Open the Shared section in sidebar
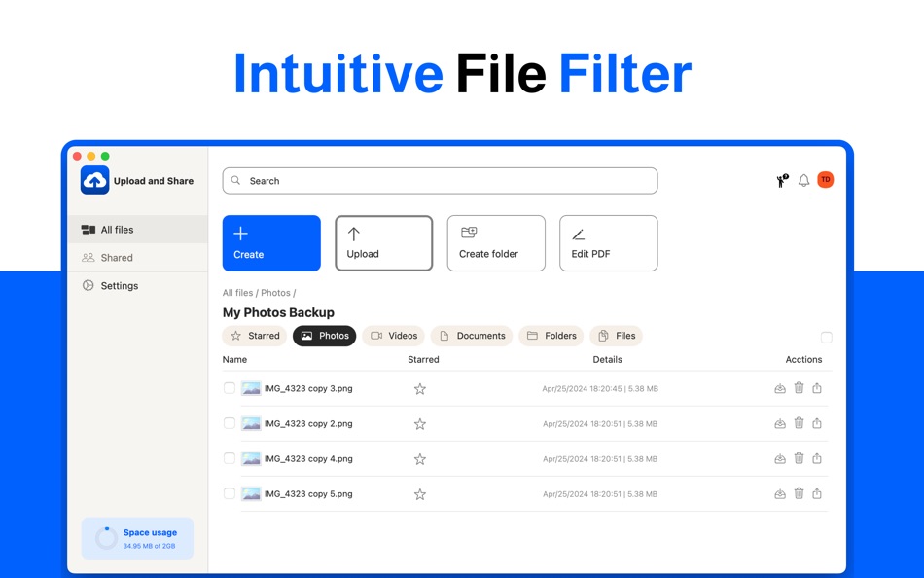This screenshot has width=924, height=578. pos(138,258)
